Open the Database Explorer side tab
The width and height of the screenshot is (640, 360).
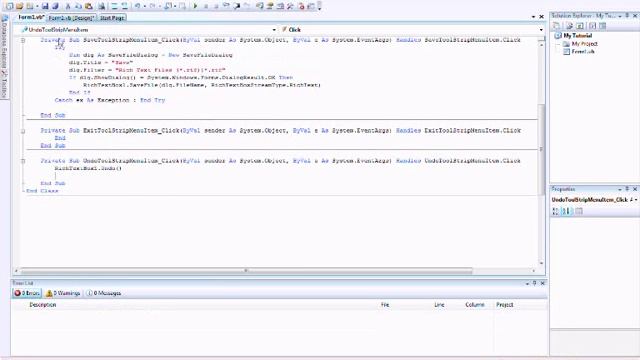click(x=4, y=42)
